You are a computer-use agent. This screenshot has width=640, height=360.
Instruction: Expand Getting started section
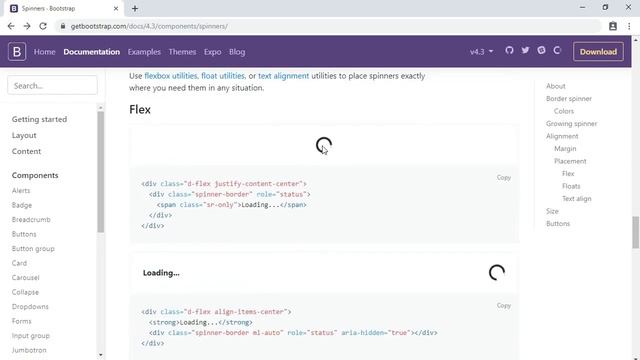tap(39, 119)
